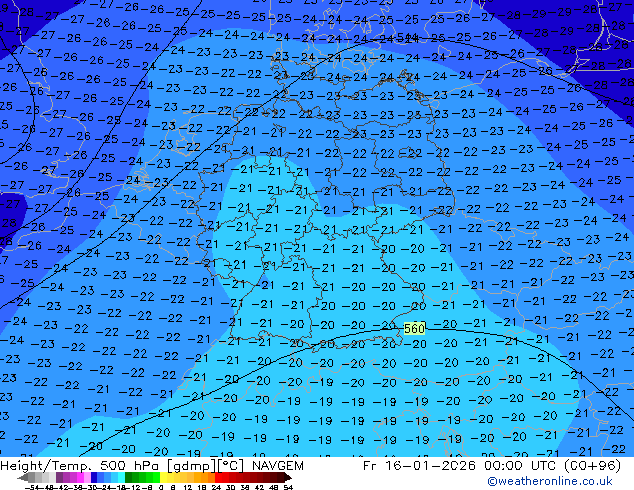Click the dark maroon right arrow end of legend
This screenshot has height=490, width=634.
pyautogui.click(x=287, y=477)
